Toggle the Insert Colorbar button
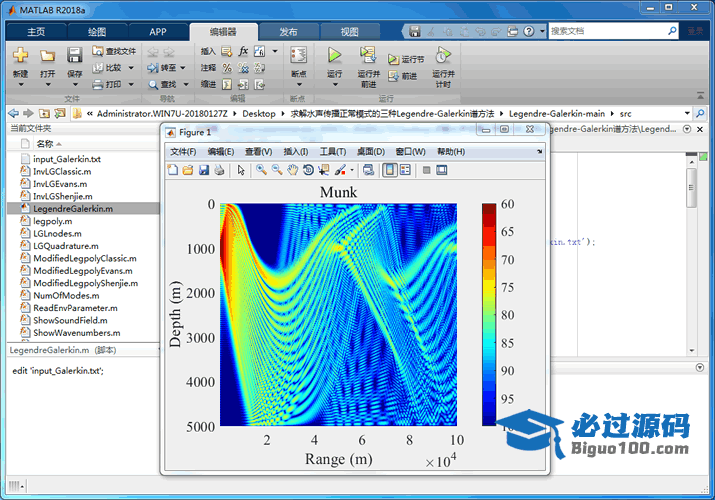 [390, 170]
